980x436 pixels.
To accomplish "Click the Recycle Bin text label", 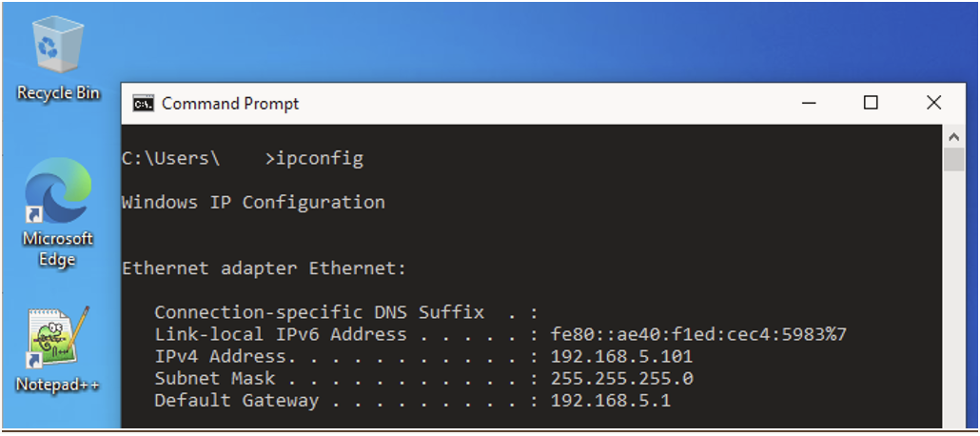I will coord(58,93).
